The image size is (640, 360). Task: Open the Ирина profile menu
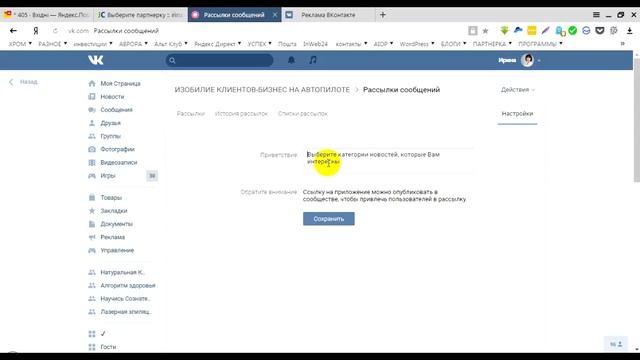coord(519,60)
